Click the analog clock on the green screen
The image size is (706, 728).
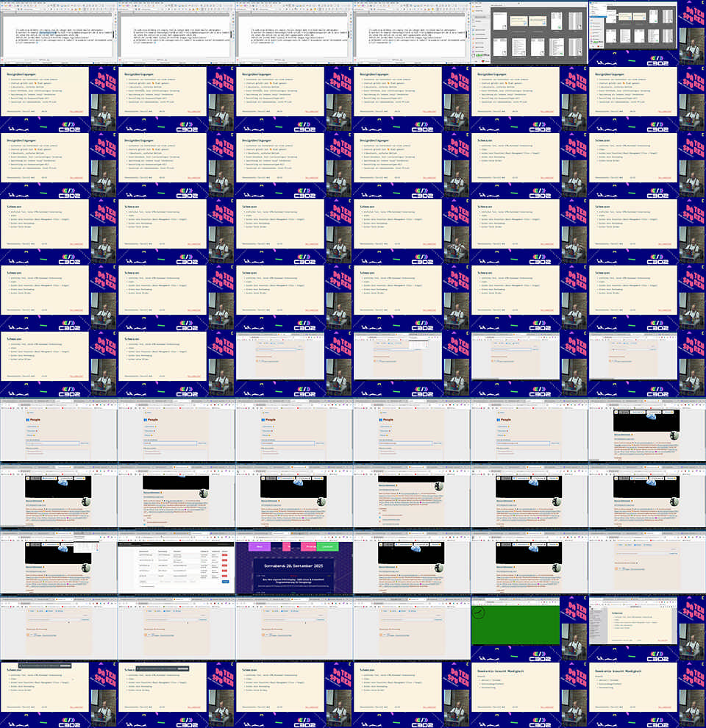479,613
